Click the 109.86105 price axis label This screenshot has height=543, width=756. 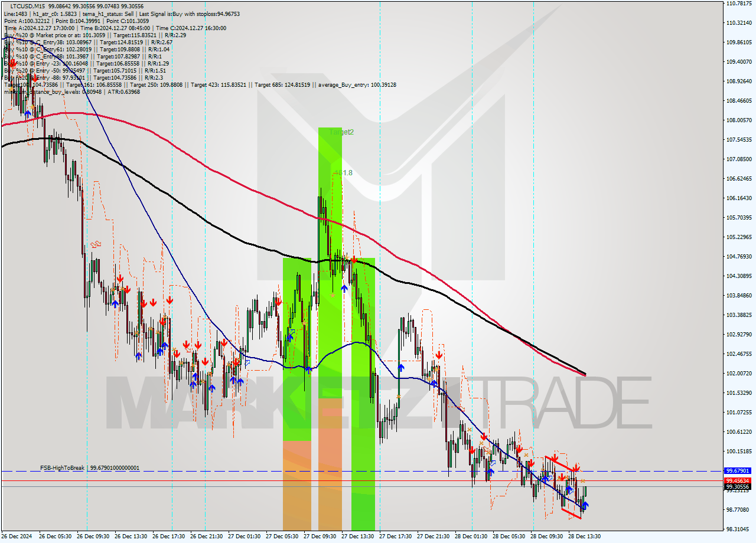coord(739,42)
